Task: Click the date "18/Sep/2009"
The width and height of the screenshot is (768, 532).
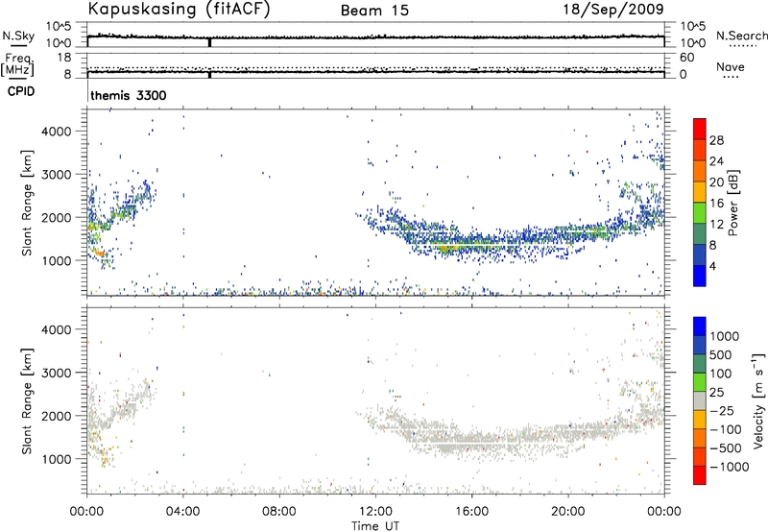Action: (613, 10)
